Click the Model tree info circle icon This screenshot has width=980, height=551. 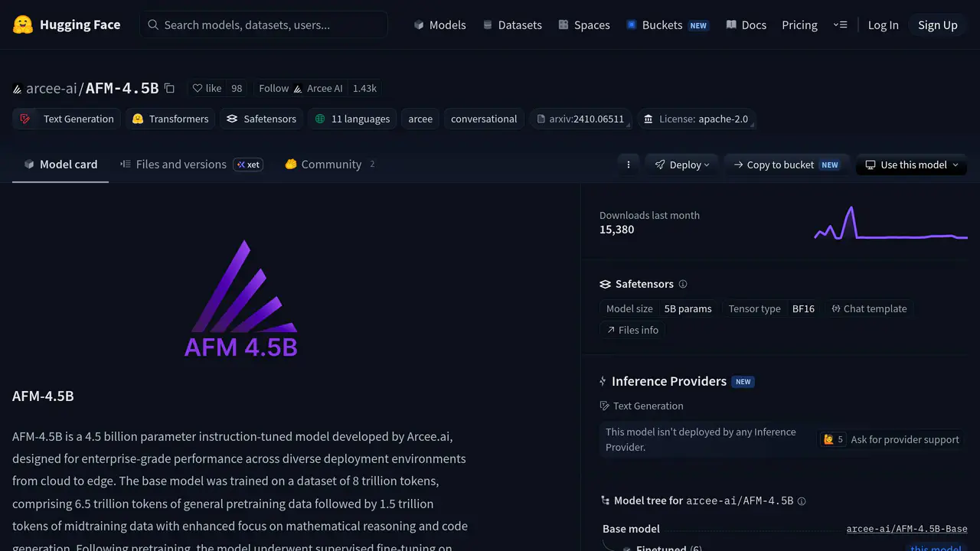pos(802,501)
